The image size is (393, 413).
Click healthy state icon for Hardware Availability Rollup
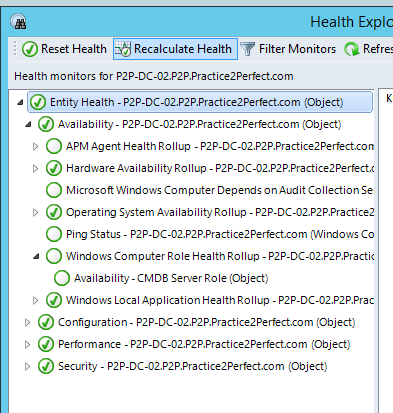[54, 168]
